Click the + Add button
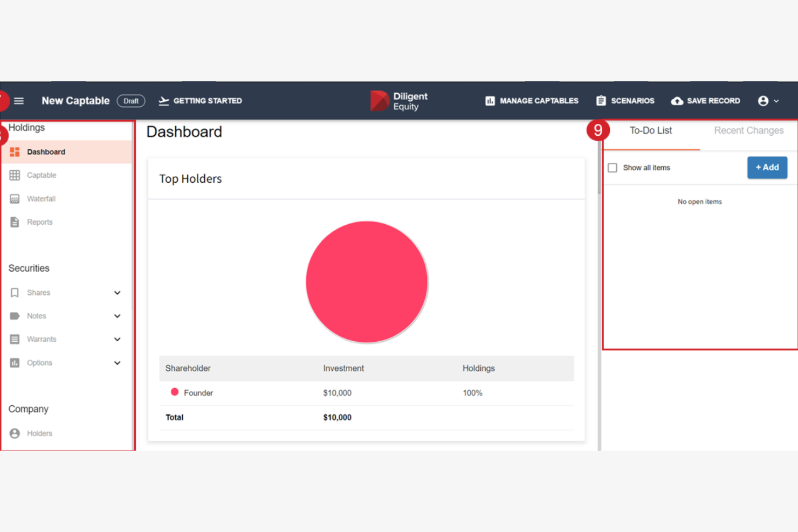 [x=767, y=167]
